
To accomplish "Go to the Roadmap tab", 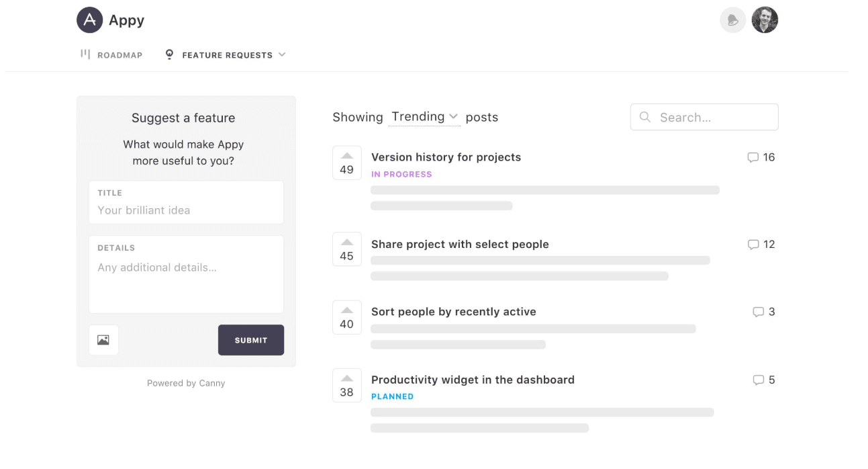I will (x=111, y=55).
